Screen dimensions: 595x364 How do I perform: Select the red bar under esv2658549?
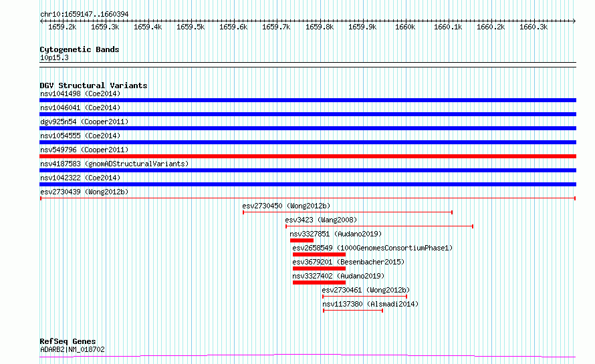(x=319, y=254)
